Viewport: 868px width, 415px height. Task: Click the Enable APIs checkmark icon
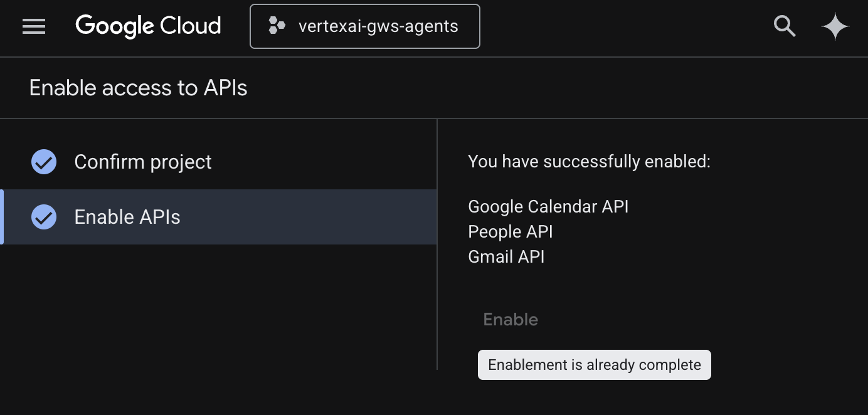44,217
